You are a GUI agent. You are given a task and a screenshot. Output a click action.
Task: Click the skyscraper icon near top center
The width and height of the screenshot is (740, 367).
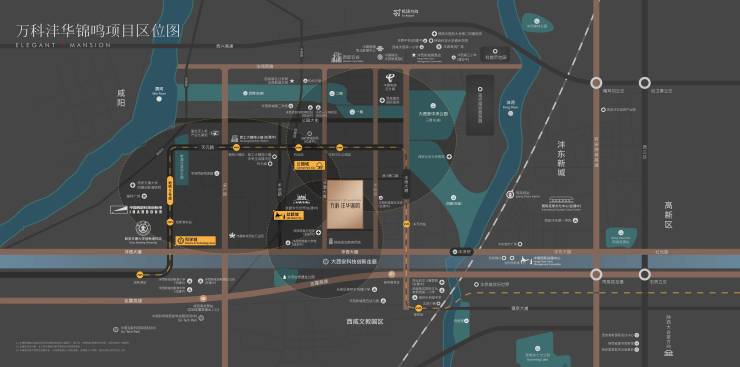tap(336, 57)
